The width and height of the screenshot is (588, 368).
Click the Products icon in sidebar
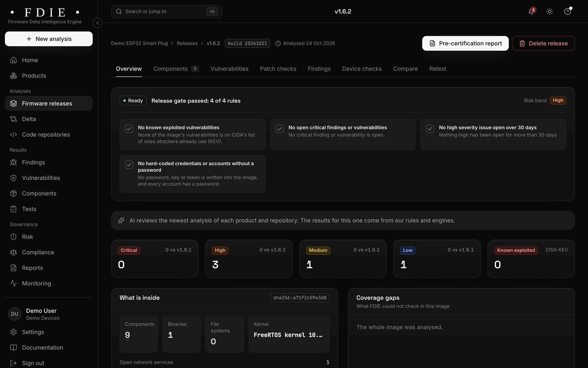pyautogui.click(x=14, y=76)
